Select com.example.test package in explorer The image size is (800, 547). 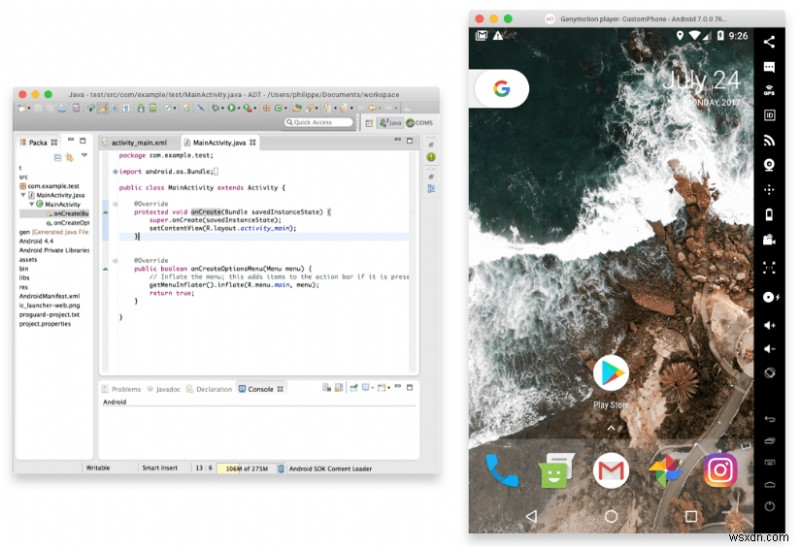tap(49, 186)
